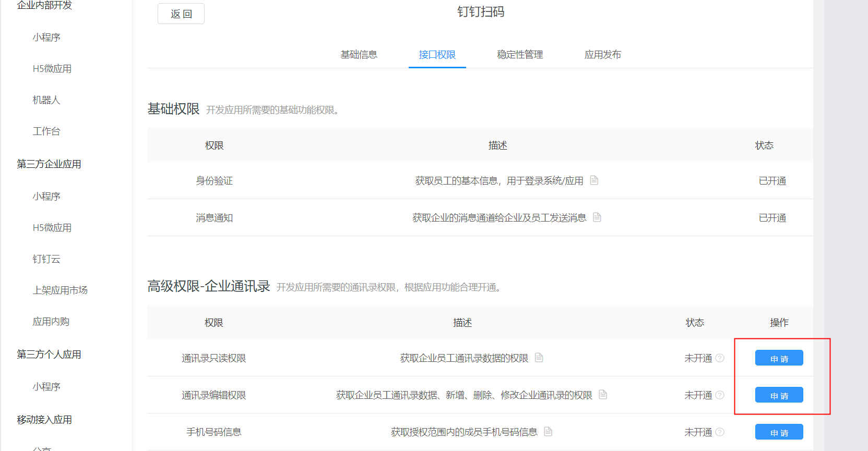Click description 获取企业员工通讯录数据的权限
This screenshot has width=868, height=451.
coord(465,358)
